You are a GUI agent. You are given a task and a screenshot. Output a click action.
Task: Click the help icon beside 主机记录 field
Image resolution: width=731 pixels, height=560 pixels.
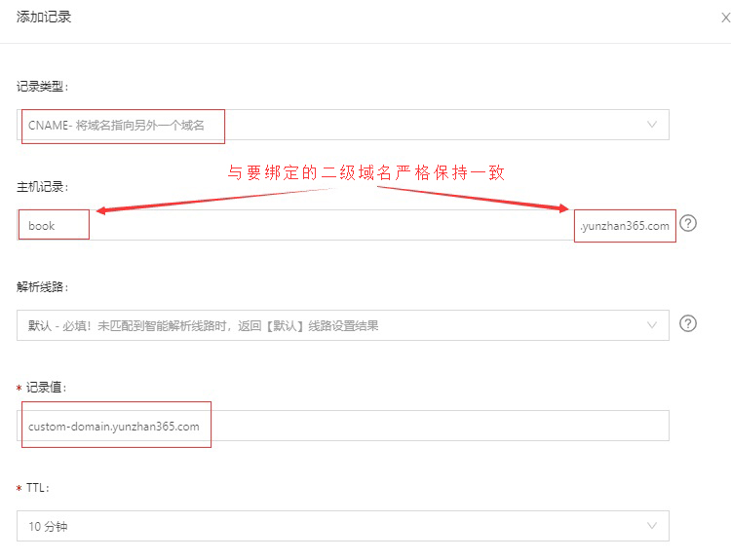pyautogui.click(x=688, y=223)
